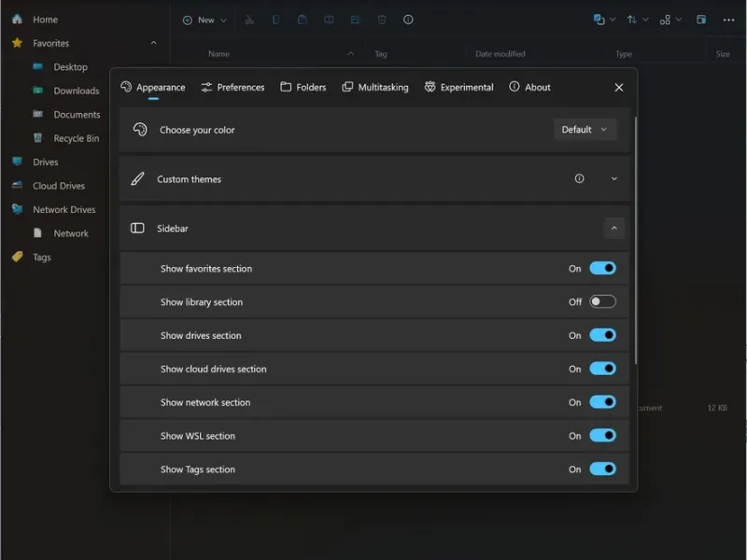Collapse the Sidebar settings section
This screenshot has width=747, height=560.
point(614,228)
